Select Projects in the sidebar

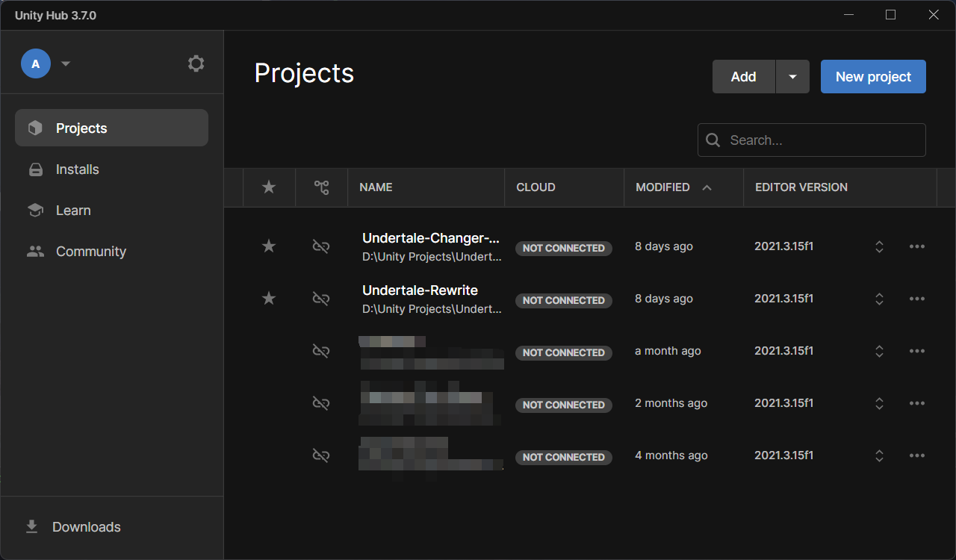point(111,128)
